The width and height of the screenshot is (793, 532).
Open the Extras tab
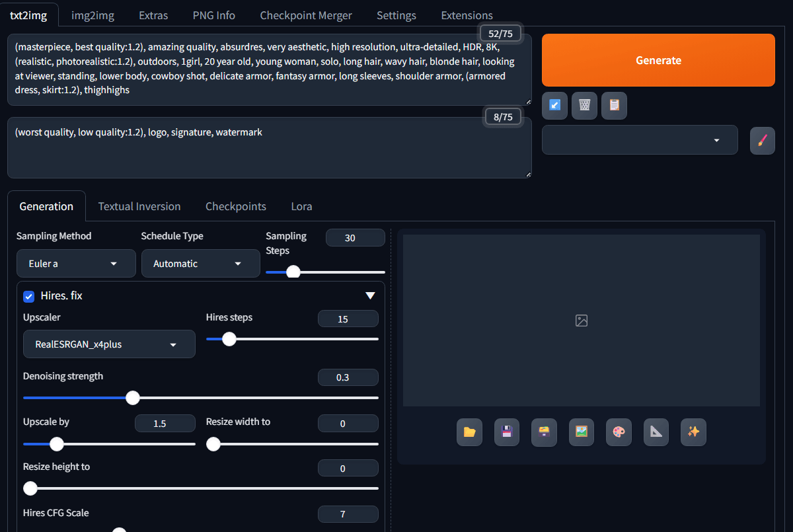coord(153,15)
